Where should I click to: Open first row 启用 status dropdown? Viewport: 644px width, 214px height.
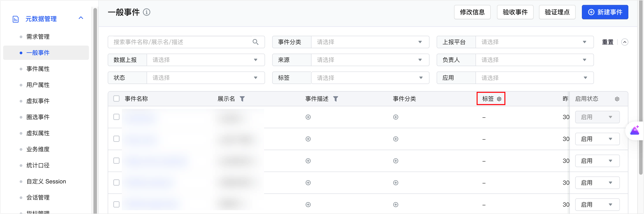tap(597, 117)
